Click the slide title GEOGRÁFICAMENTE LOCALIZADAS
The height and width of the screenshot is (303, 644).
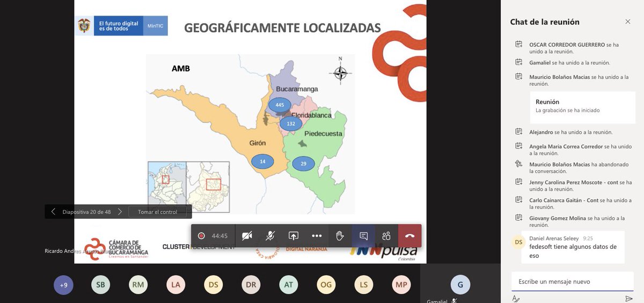(283, 28)
